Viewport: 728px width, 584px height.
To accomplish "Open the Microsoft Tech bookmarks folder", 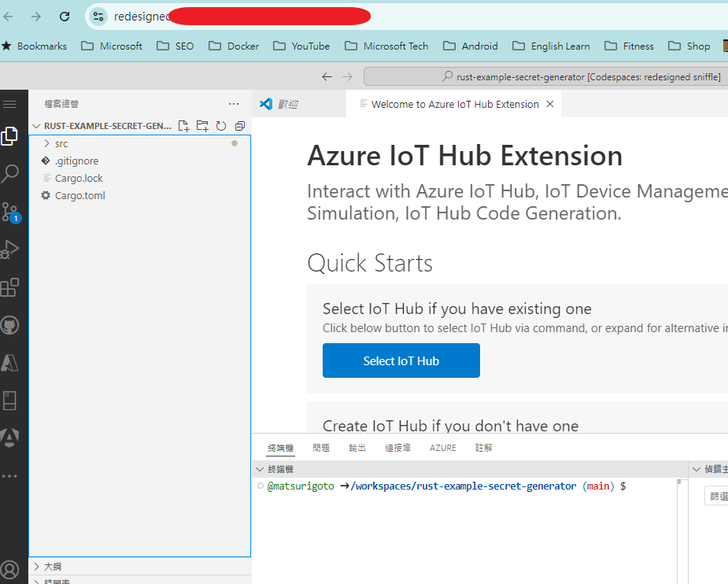I will (386, 46).
